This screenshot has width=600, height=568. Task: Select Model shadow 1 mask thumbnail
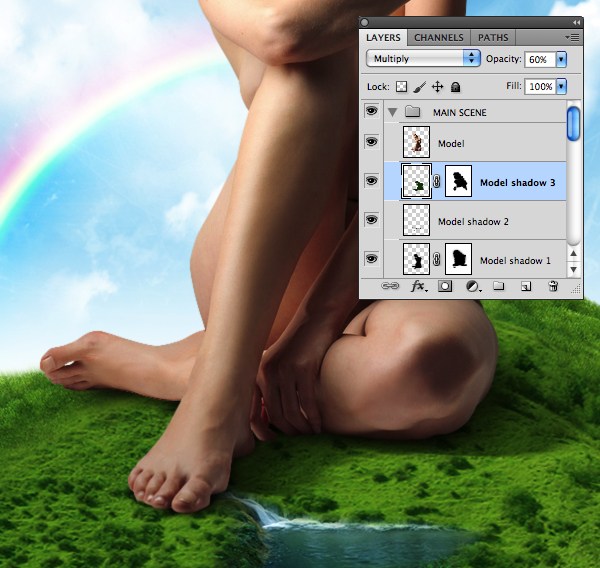[x=458, y=259]
